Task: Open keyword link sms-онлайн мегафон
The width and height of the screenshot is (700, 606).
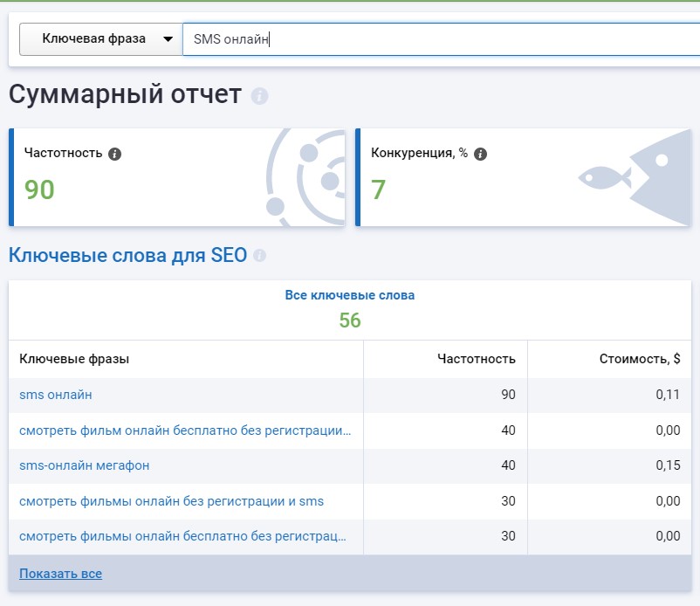Action: coord(85,465)
